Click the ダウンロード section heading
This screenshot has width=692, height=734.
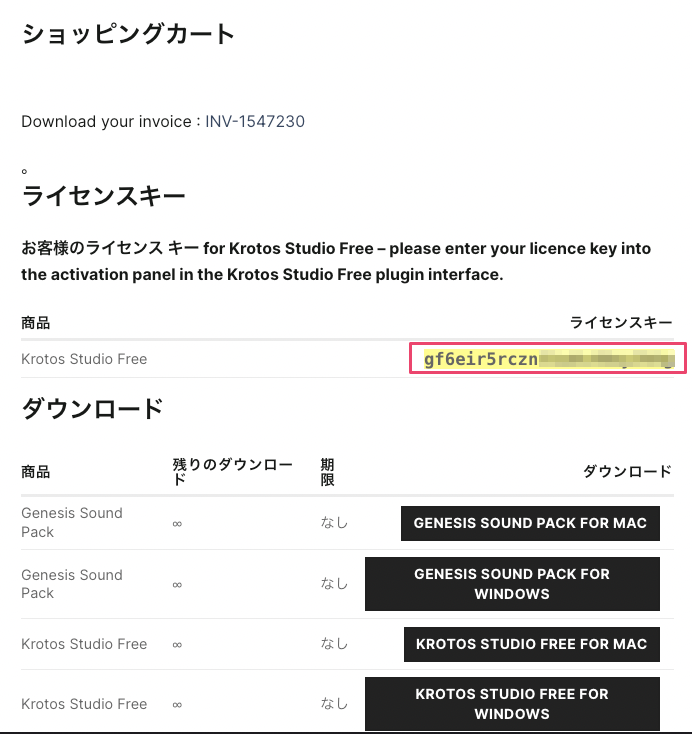(92, 408)
